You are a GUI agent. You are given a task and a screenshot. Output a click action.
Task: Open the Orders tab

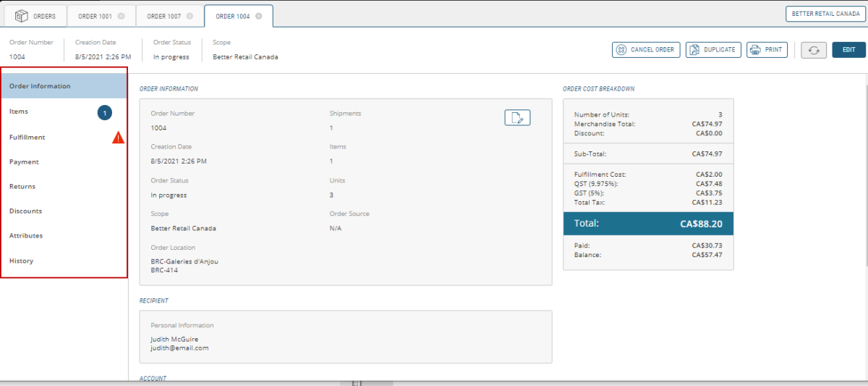click(35, 16)
